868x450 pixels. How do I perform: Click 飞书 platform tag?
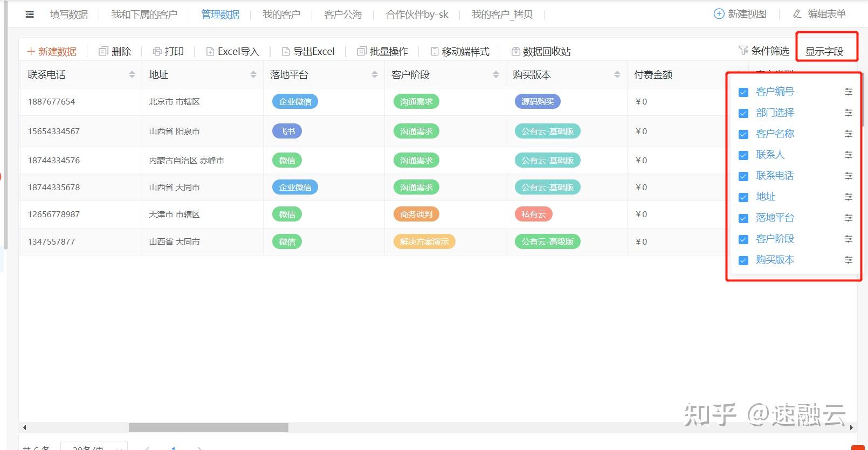point(287,131)
